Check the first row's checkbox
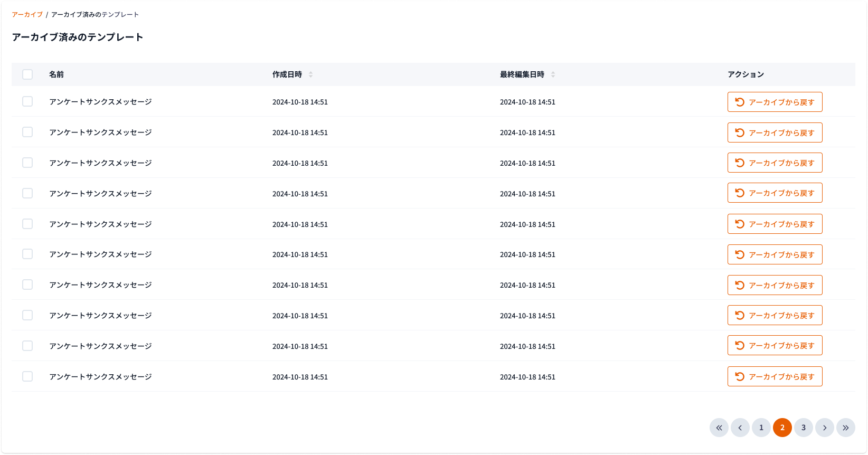The image size is (868, 455). point(27,101)
